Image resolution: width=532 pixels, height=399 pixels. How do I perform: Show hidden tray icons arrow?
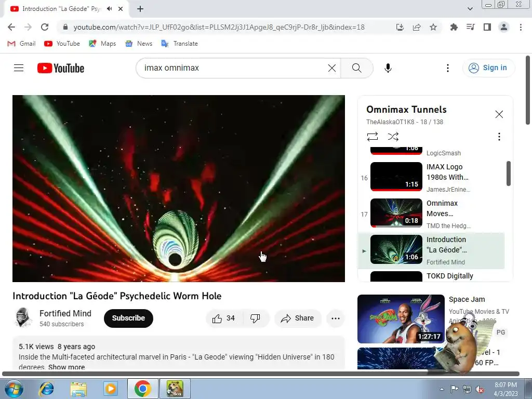[442, 389]
